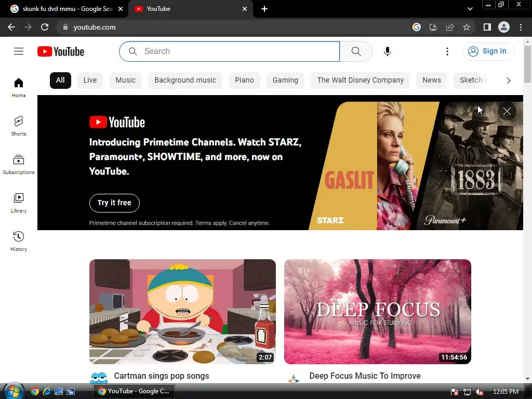Image resolution: width=532 pixels, height=399 pixels.
Task: Click the YouTube logo in the header
Action: click(61, 51)
